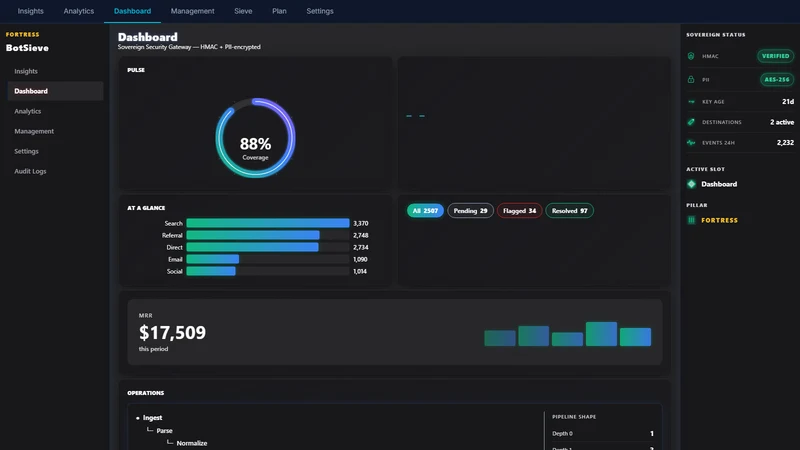
Task: Select the Parse tree node
Action: click(x=164, y=431)
